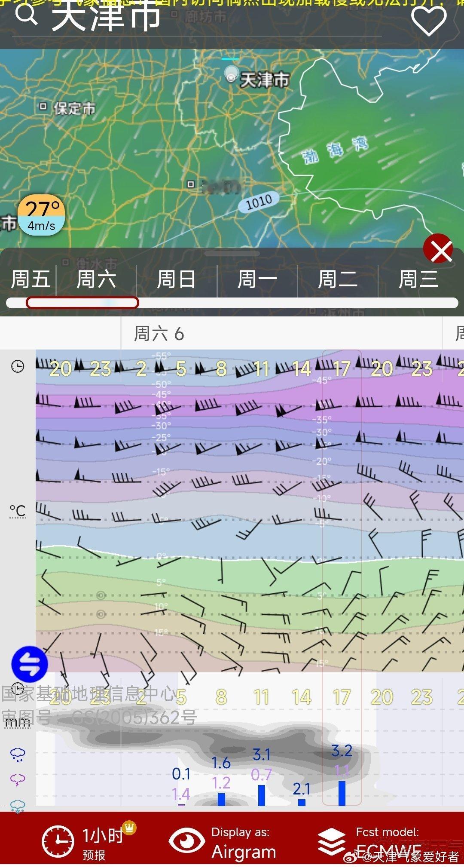Click the clock icon beside hour row

pyautogui.click(x=18, y=366)
